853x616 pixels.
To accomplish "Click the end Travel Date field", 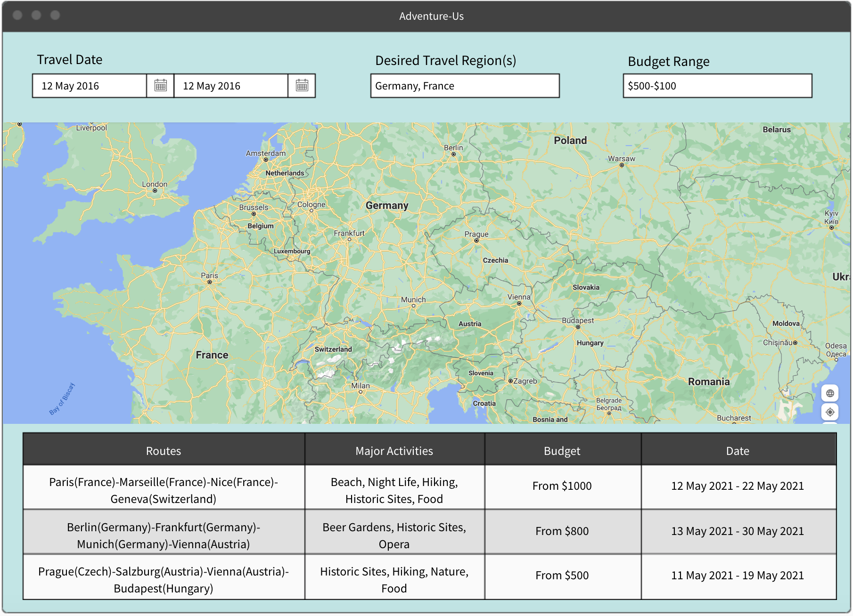I will [231, 86].
